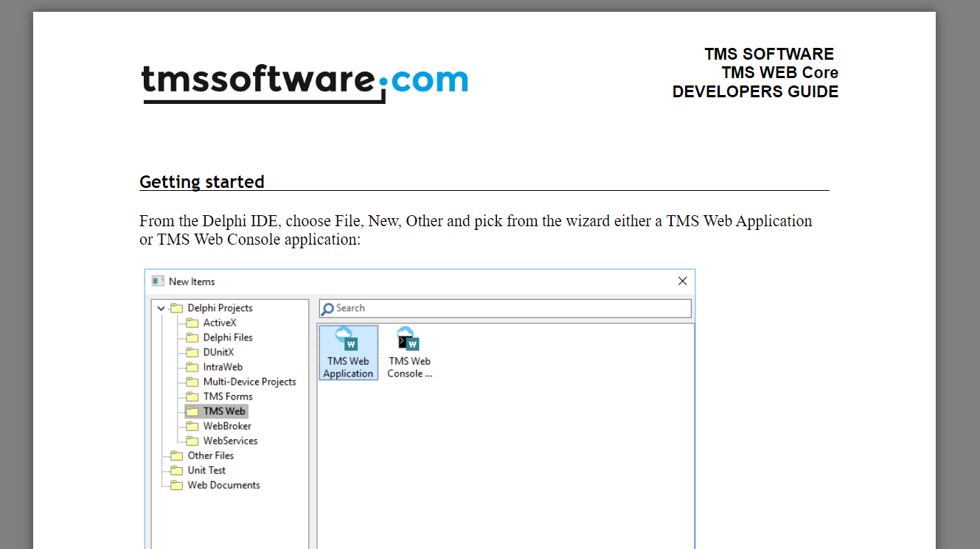The width and height of the screenshot is (980, 549).
Task: Select the Delphi Files tree item
Action: pos(228,338)
